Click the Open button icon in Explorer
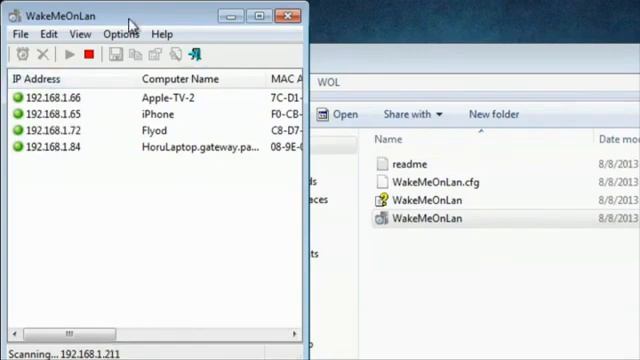This screenshot has height=360, width=640. point(322,115)
